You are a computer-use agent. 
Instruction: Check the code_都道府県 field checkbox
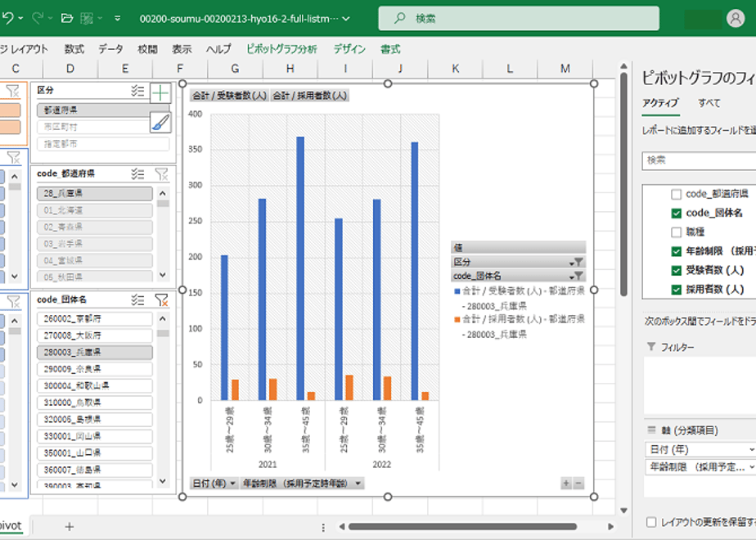tap(676, 194)
